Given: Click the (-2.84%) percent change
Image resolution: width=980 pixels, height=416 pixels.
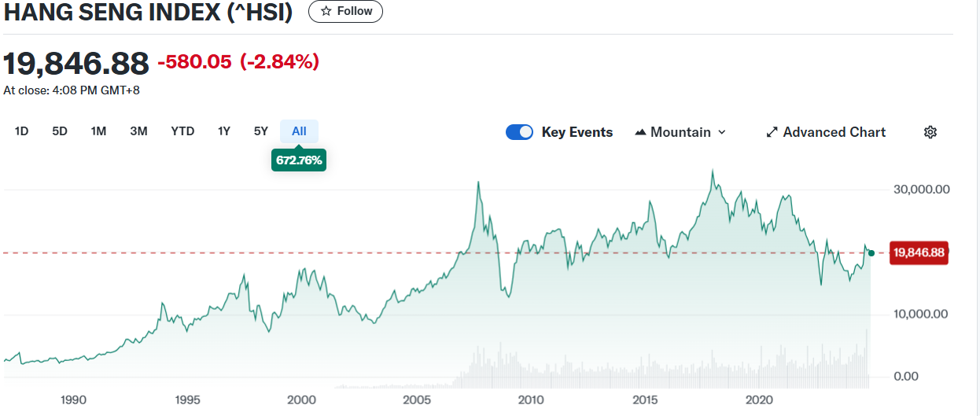Looking at the screenshot, I should tap(279, 62).
